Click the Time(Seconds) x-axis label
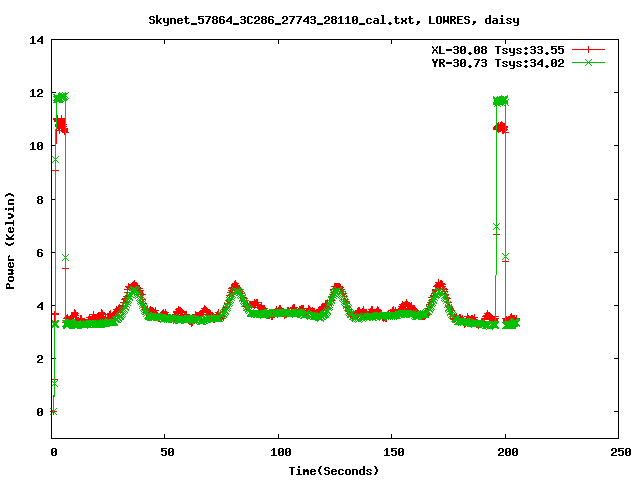Image resolution: width=640 pixels, height=480 pixels. [x=334, y=471]
